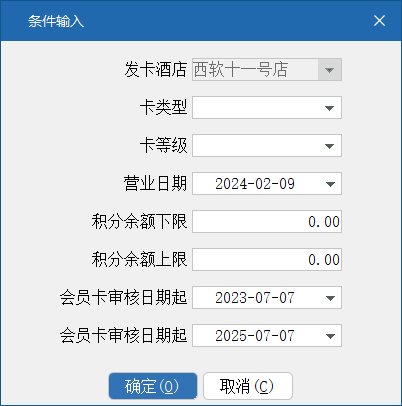Select the 2025-07-07 audit date text

pos(255,336)
